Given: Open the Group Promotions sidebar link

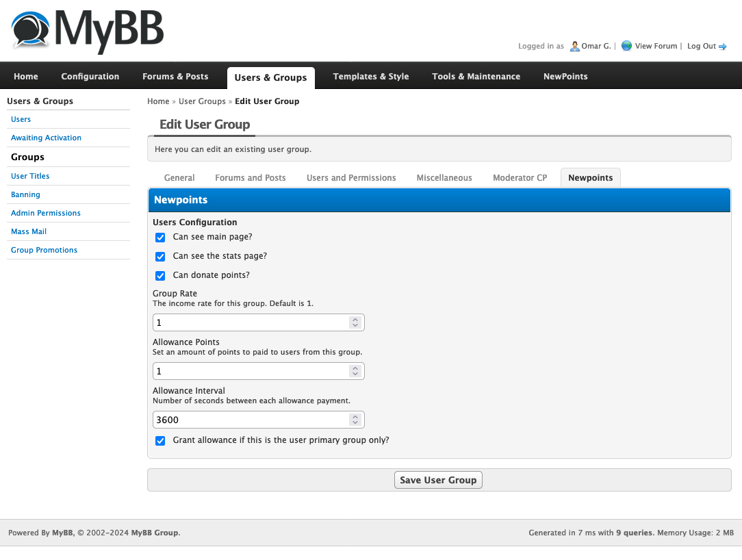Looking at the screenshot, I should click(x=44, y=250).
